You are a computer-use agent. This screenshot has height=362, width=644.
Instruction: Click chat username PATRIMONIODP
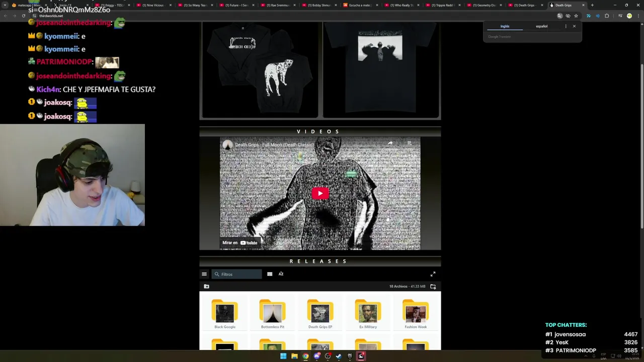click(64, 62)
